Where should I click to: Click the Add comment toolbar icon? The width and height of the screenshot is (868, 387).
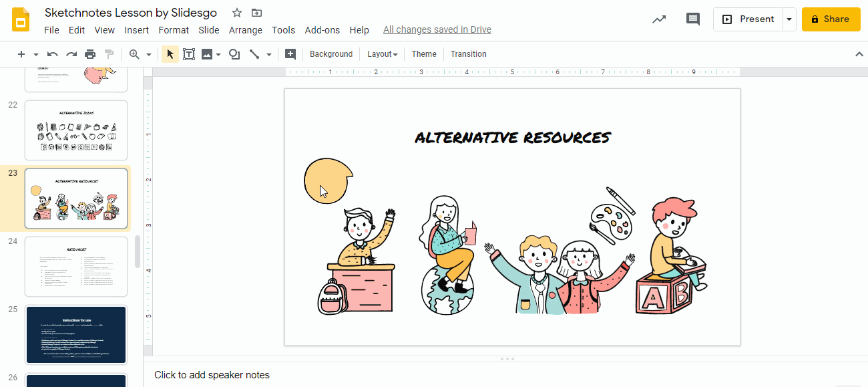pyautogui.click(x=290, y=54)
